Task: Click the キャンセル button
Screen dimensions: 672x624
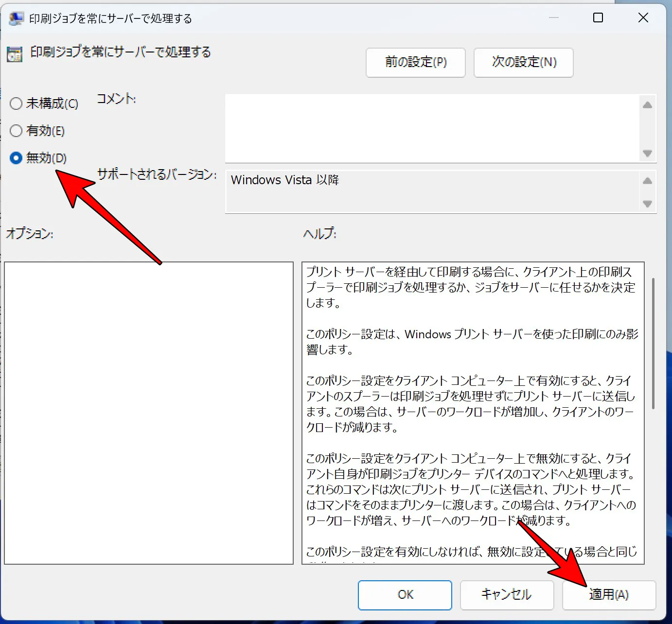Action: (x=507, y=595)
